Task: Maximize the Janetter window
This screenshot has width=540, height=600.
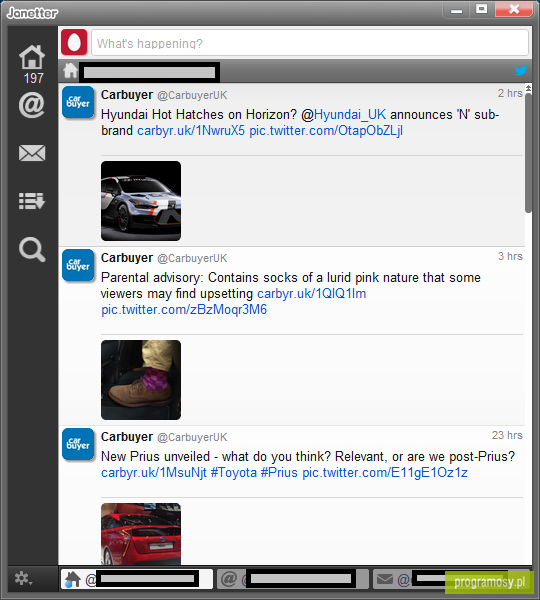Action: pos(481,9)
